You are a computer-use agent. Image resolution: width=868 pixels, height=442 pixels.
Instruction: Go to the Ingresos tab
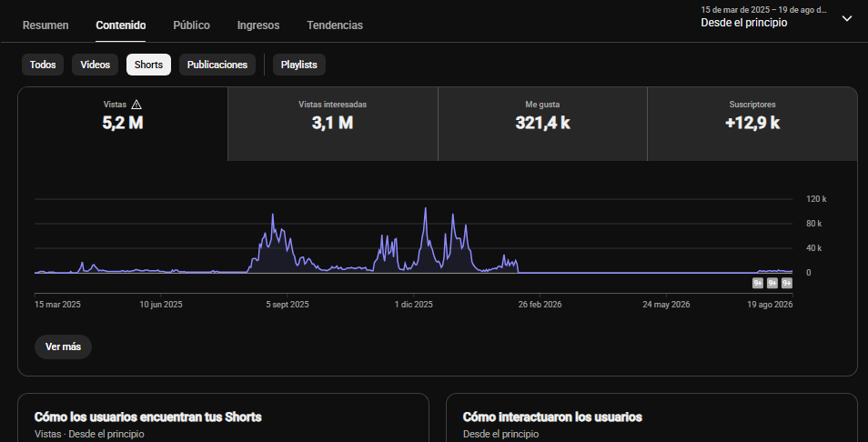pyautogui.click(x=258, y=25)
